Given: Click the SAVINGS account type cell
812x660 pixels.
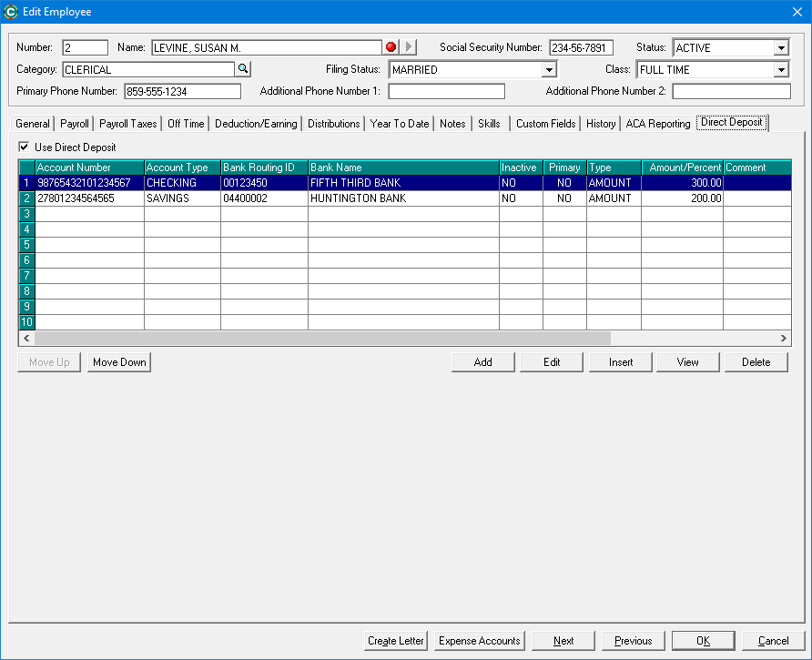Looking at the screenshot, I should tap(182, 198).
